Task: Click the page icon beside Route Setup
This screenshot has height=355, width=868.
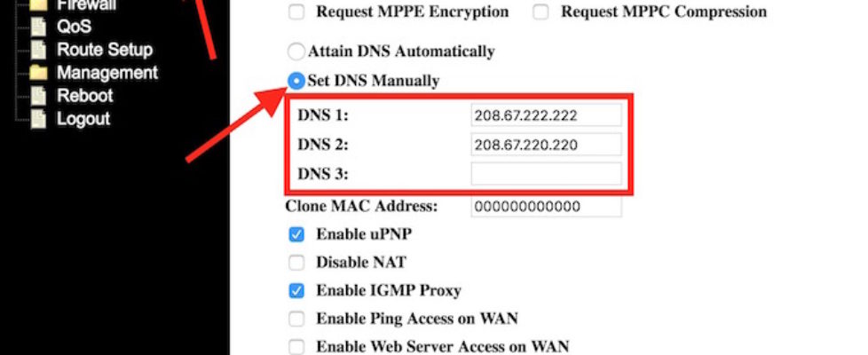Action: coord(38,51)
